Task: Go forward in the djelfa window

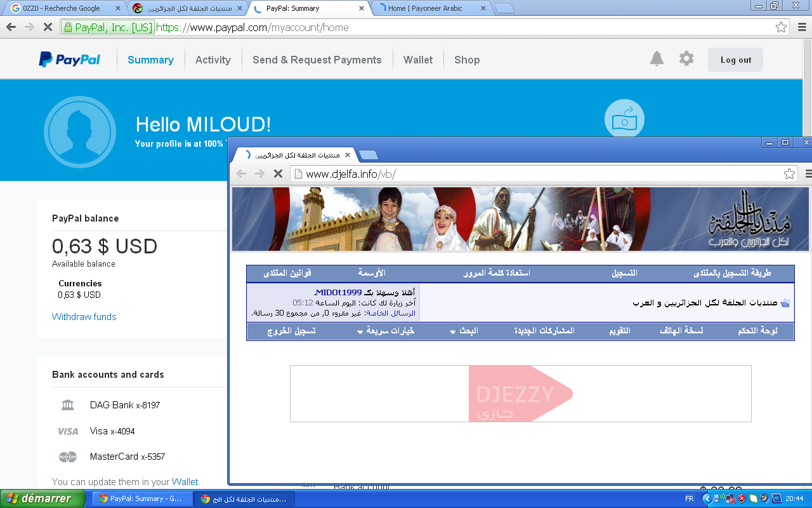Action: click(x=259, y=173)
